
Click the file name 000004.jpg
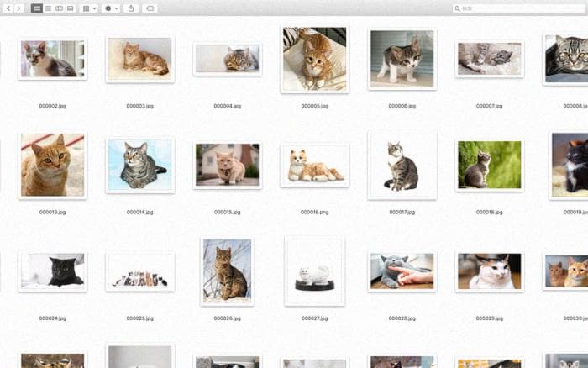(228, 106)
